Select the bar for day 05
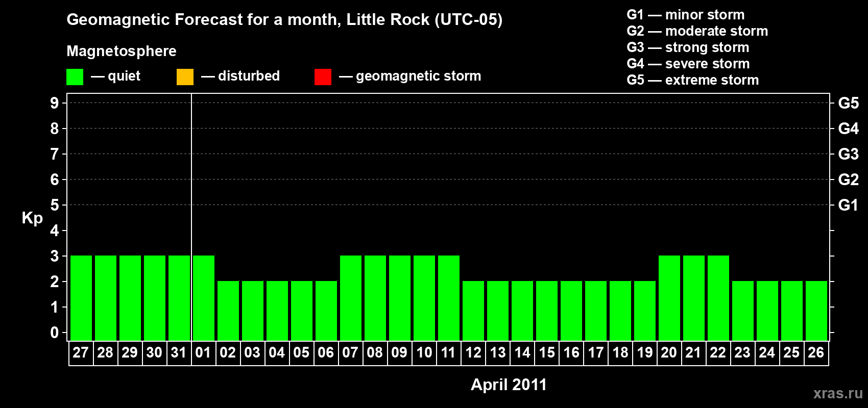Image resolution: width=868 pixels, height=408 pixels. pos(302,311)
